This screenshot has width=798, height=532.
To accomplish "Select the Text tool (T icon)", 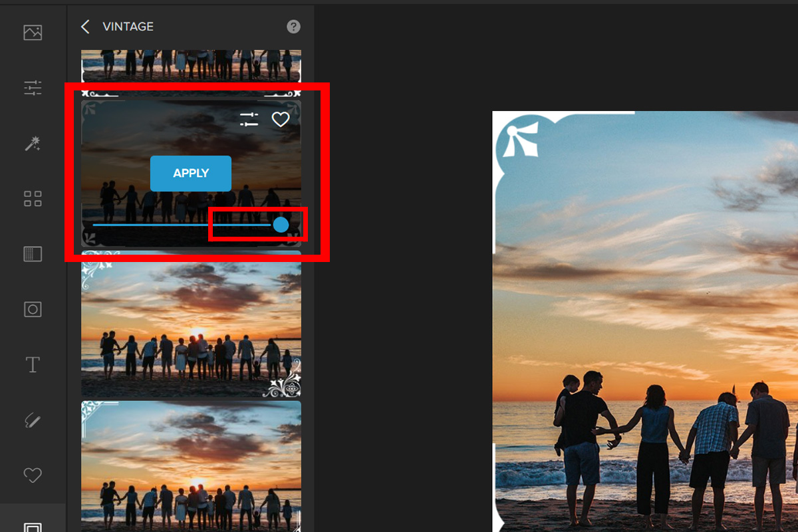I will point(33,364).
